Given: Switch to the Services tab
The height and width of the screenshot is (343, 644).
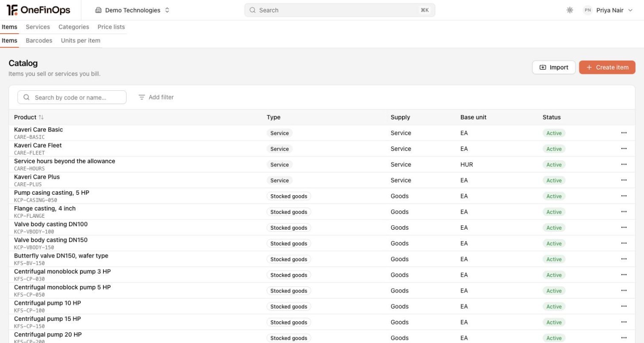Looking at the screenshot, I should click(x=38, y=27).
